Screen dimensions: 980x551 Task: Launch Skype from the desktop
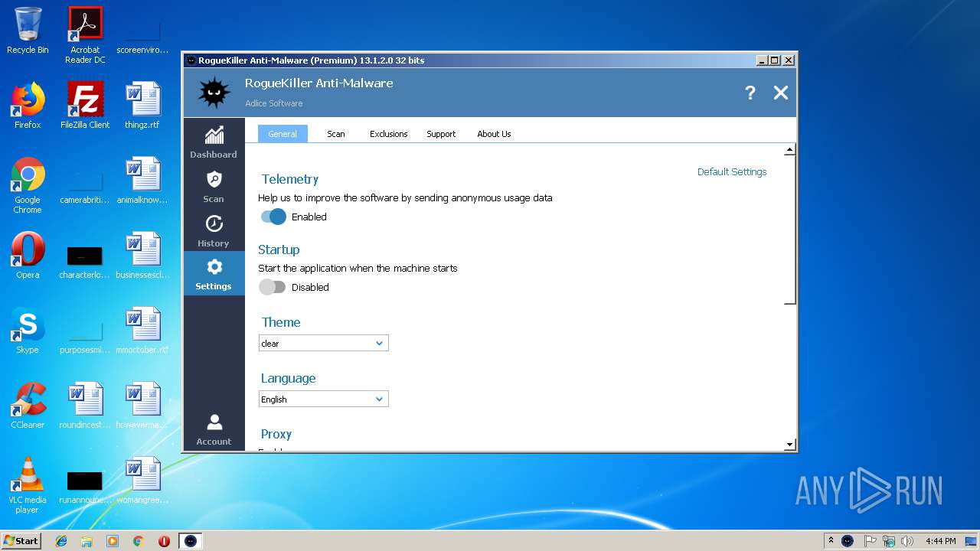pos(28,331)
